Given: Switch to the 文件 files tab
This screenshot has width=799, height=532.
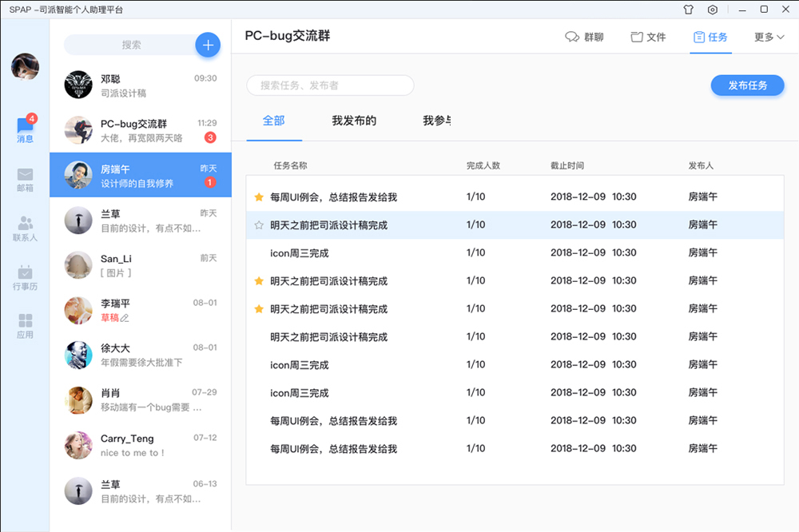Looking at the screenshot, I should [x=648, y=37].
